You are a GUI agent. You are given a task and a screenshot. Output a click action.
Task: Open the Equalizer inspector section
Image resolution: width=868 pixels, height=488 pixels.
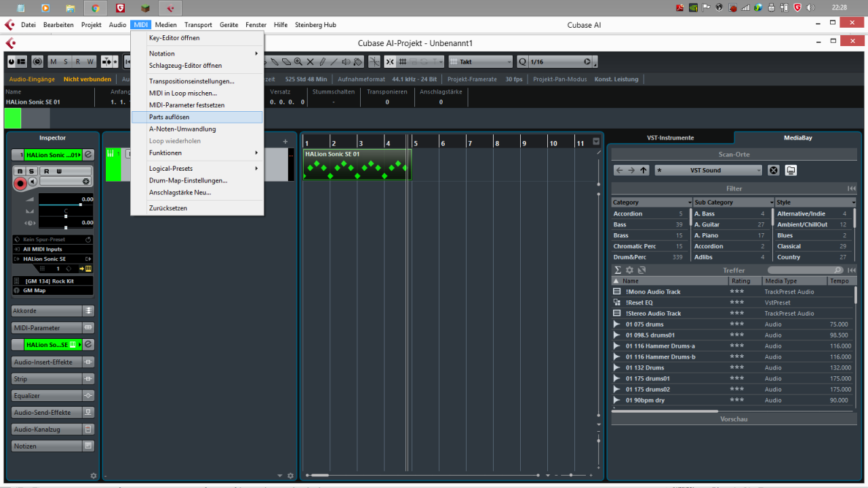coord(53,395)
